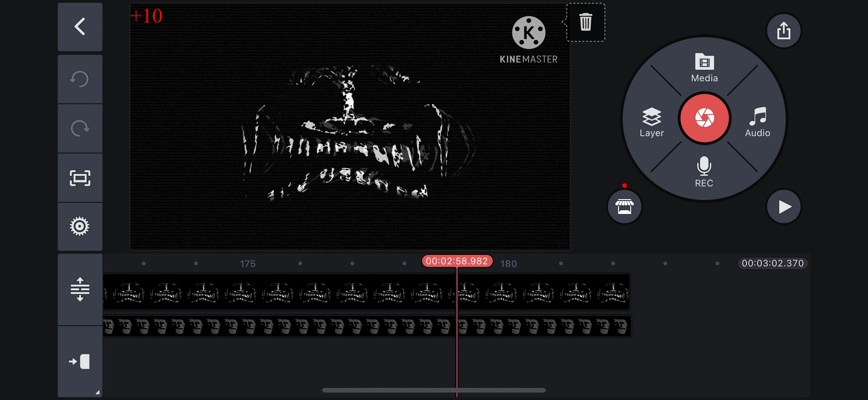Start voice recording with REC
Screen dimensions: 868x400
point(703,171)
